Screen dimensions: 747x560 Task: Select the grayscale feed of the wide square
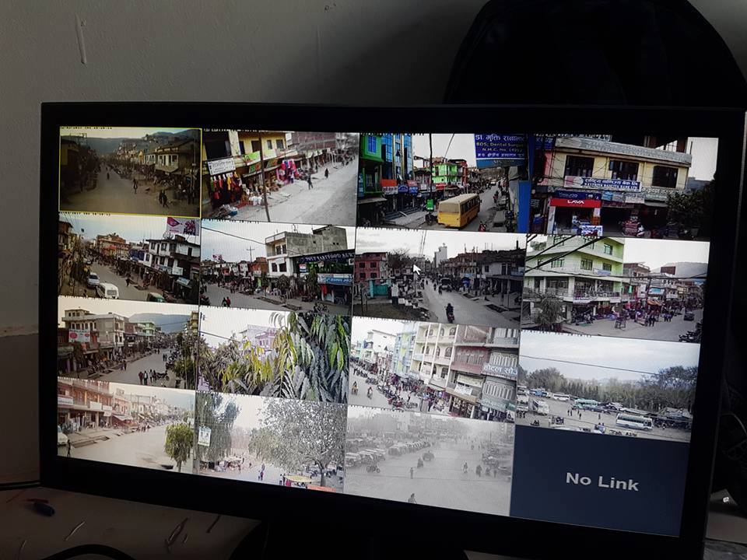(x=430, y=460)
